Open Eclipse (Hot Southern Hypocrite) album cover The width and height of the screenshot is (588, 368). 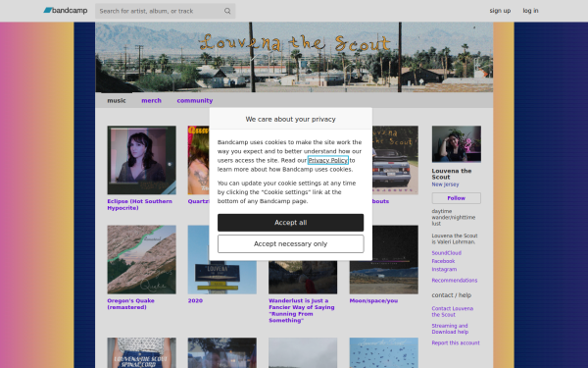point(141,160)
